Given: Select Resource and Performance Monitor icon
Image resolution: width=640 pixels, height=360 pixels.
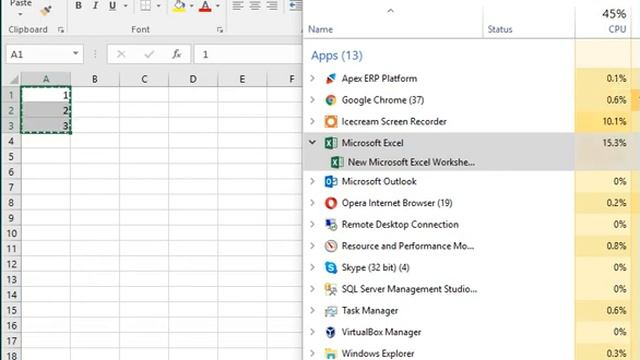Looking at the screenshot, I should 331,246.
